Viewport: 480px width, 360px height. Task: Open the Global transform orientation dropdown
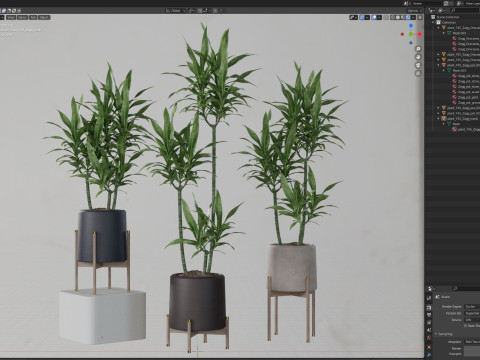click(175, 11)
